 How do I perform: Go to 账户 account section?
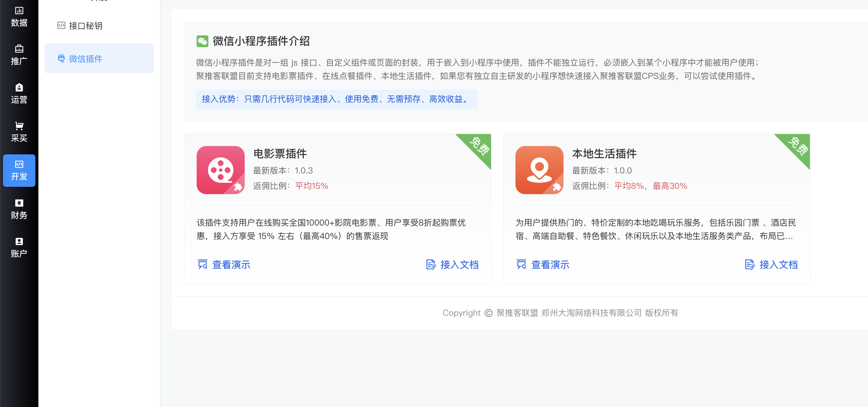pyautogui.click(x=19, y=247)
